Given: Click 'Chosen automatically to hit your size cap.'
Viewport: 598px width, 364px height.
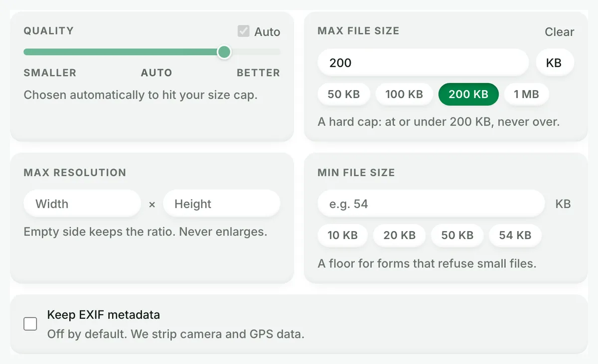Looking at the screenshot, I should click(141, 95).
